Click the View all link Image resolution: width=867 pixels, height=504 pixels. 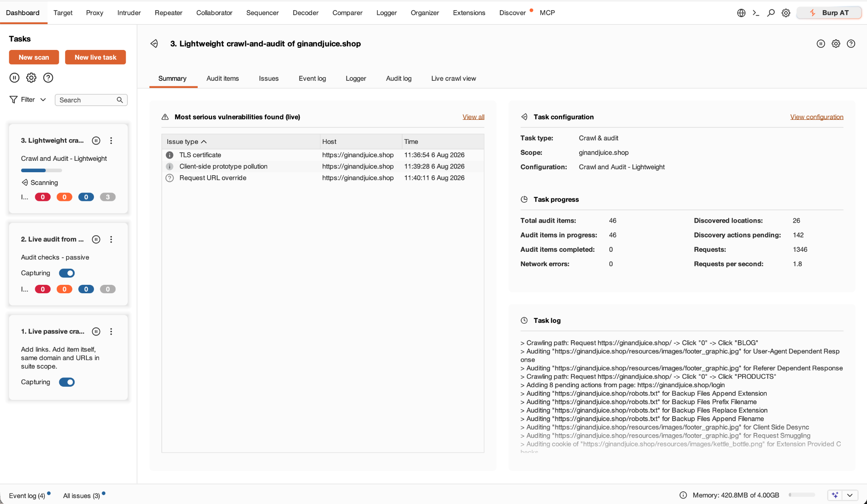pos(473,117)
